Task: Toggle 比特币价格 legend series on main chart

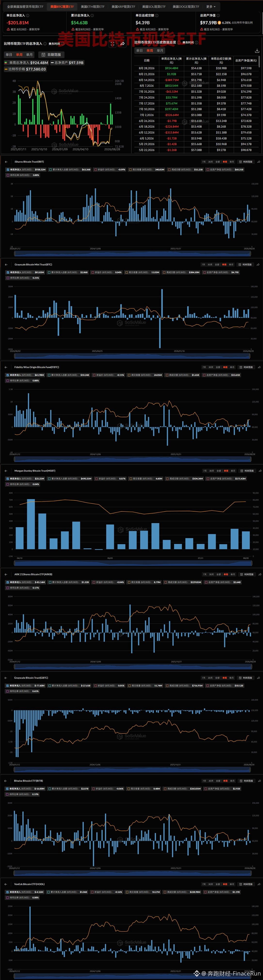Action: coord(25,69)
